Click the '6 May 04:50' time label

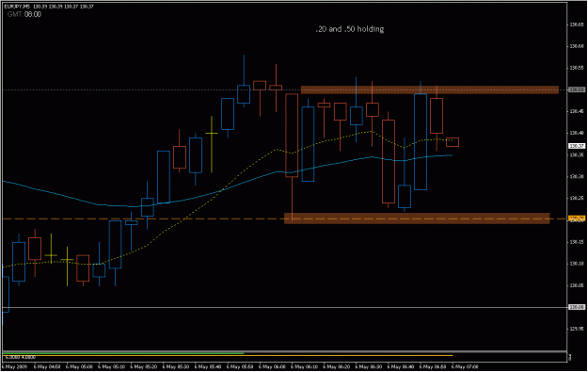click(46, 366)
